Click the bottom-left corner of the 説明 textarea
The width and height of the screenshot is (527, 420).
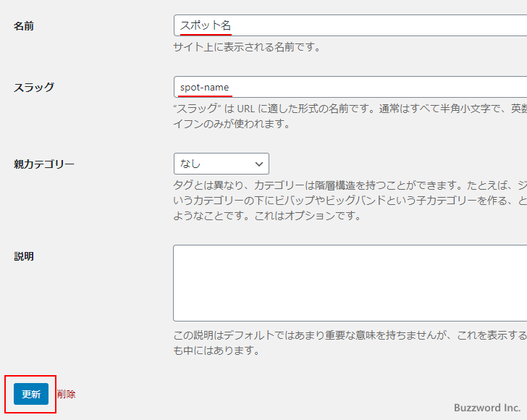tap(178, 316)
